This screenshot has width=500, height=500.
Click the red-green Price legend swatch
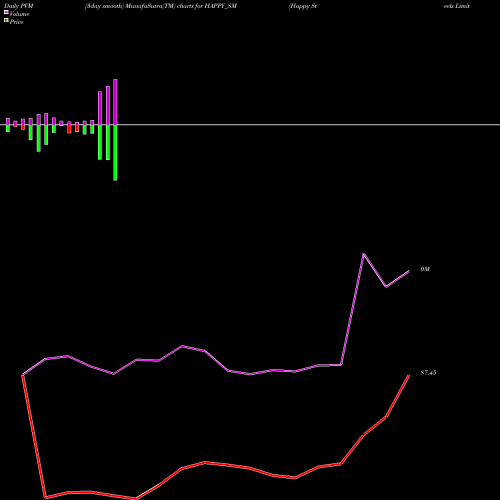pos(6,20)
